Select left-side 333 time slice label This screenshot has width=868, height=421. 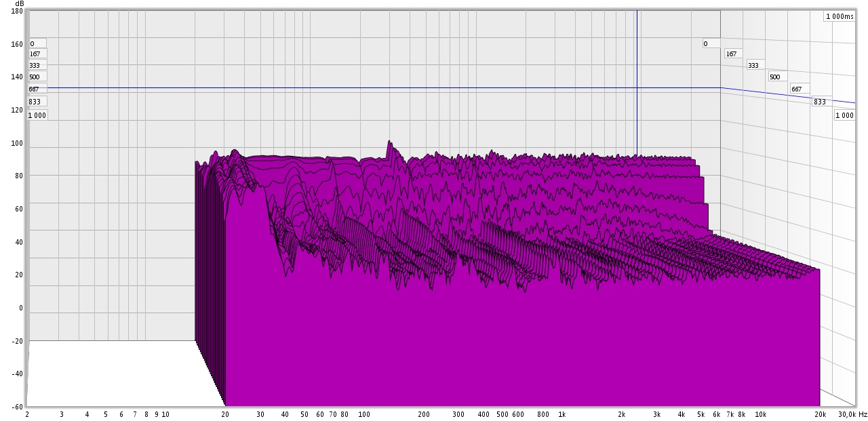click(x=37, y=66)
